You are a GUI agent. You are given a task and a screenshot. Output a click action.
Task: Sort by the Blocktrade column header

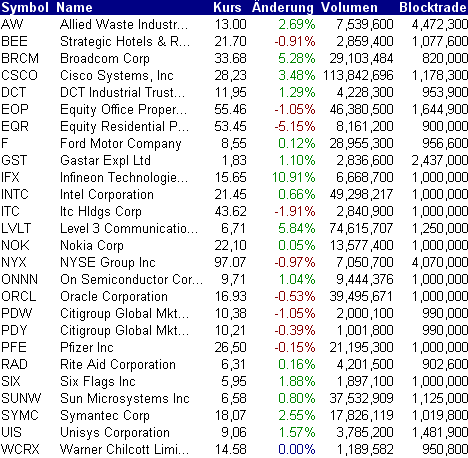[433, 7]
